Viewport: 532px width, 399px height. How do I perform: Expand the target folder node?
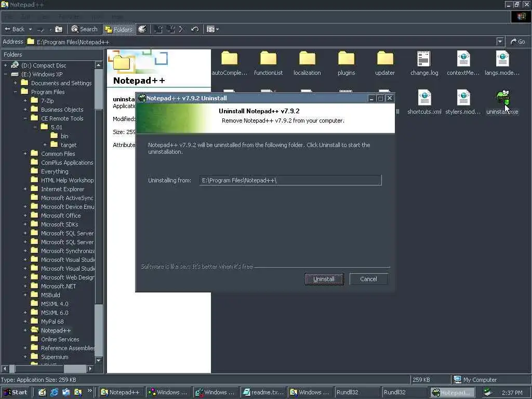click(x=45, y=144)
